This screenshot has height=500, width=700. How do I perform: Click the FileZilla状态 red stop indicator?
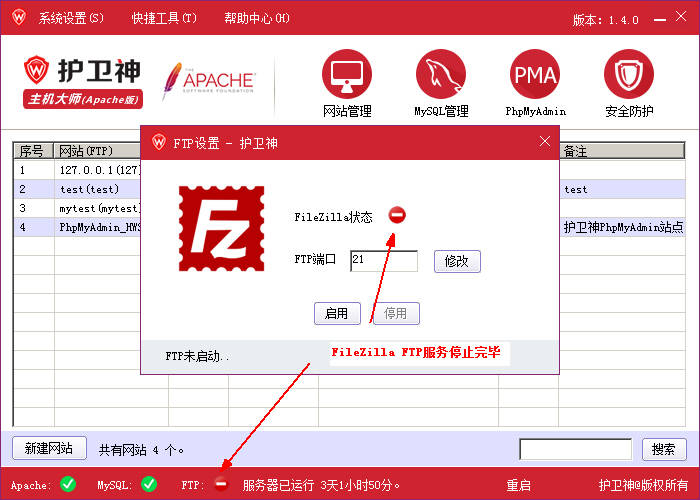[x=397, y=215]
